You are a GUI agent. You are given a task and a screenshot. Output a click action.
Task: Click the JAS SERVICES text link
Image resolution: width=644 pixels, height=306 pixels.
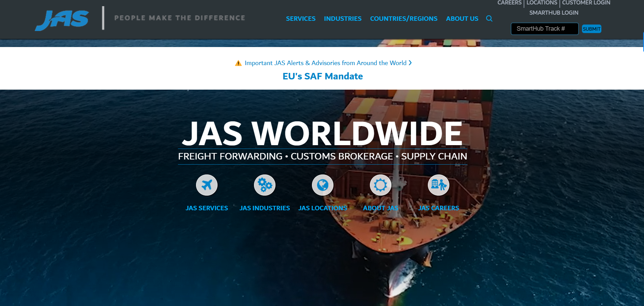pos(207,208)
